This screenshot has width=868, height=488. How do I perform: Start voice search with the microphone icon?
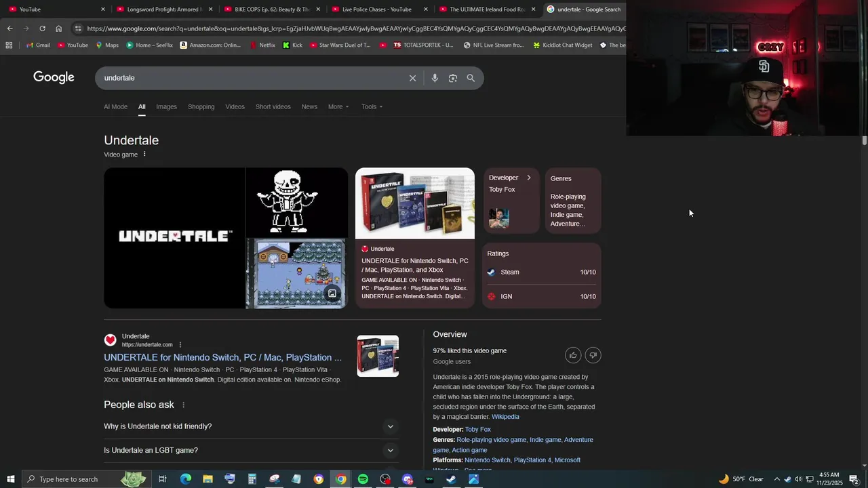(435, 78)
